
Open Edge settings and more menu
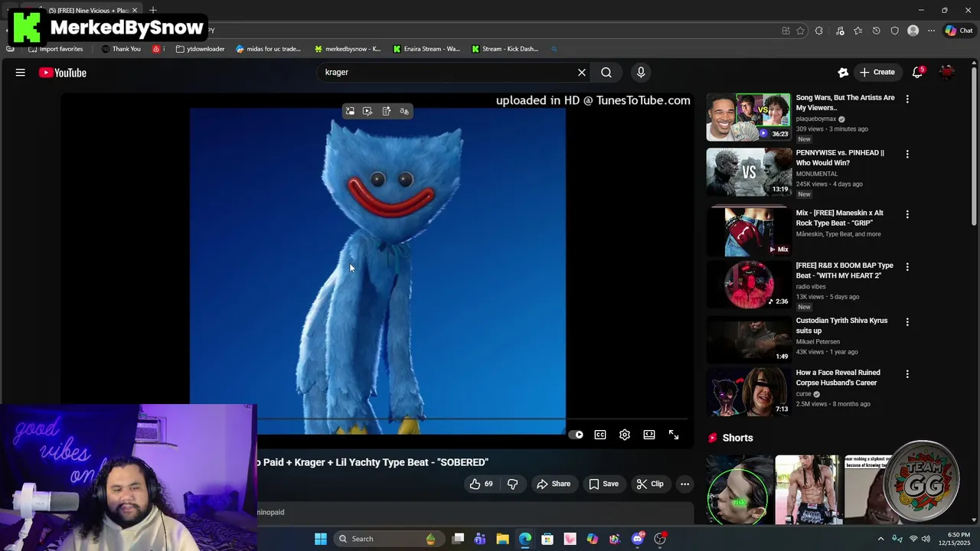(x=931, y=31)
